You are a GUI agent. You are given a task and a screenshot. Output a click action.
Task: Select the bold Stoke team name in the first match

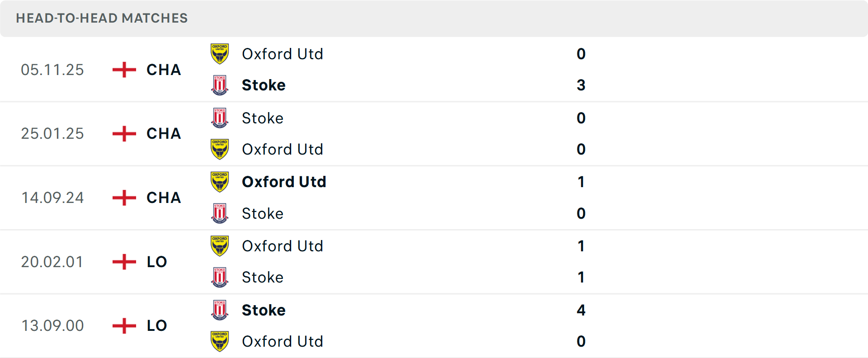coord(264,85)
